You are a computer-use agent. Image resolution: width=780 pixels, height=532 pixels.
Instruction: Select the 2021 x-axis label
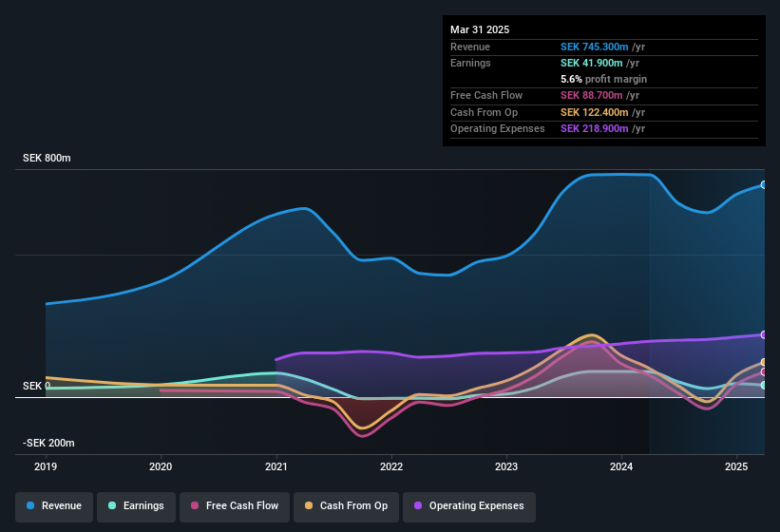click(x=276, y=466)
